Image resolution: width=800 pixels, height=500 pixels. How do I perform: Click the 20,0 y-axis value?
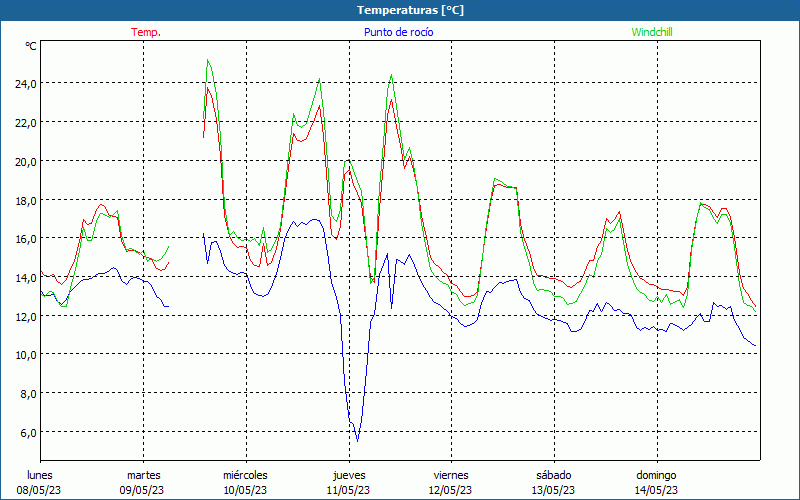pyautogui.click(x=25, y=161)
